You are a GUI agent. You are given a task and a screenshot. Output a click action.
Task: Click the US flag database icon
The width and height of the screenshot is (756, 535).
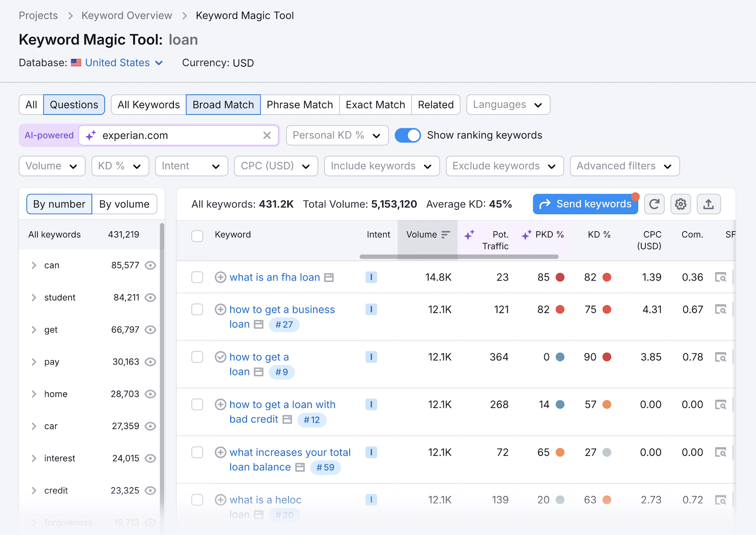point(76,62)
